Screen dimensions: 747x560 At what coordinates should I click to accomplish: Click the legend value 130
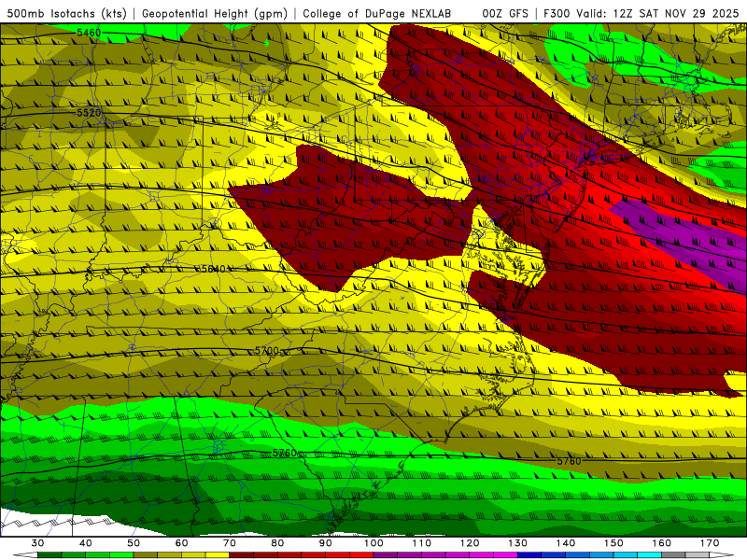(x=518, y=543)
